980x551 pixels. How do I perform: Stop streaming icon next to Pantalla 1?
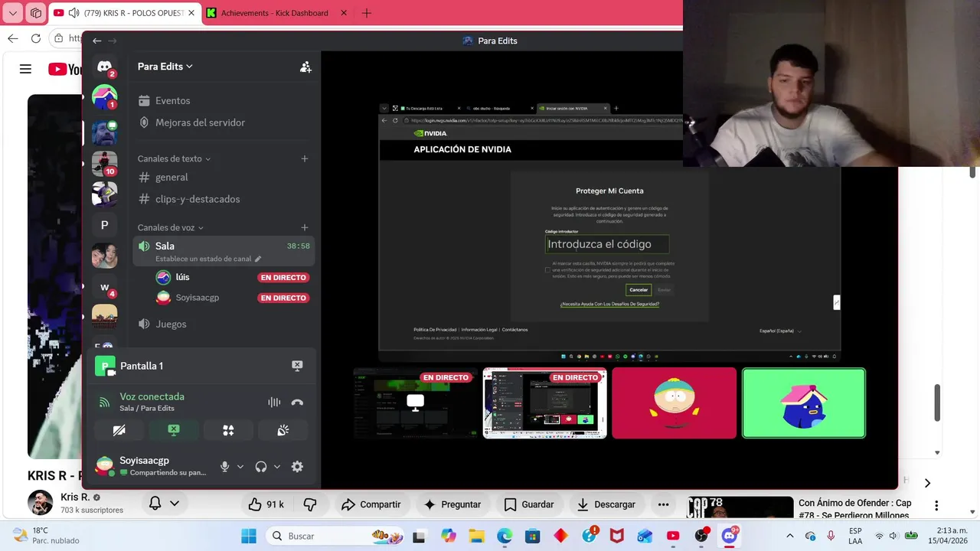click(x=297, y=366)
